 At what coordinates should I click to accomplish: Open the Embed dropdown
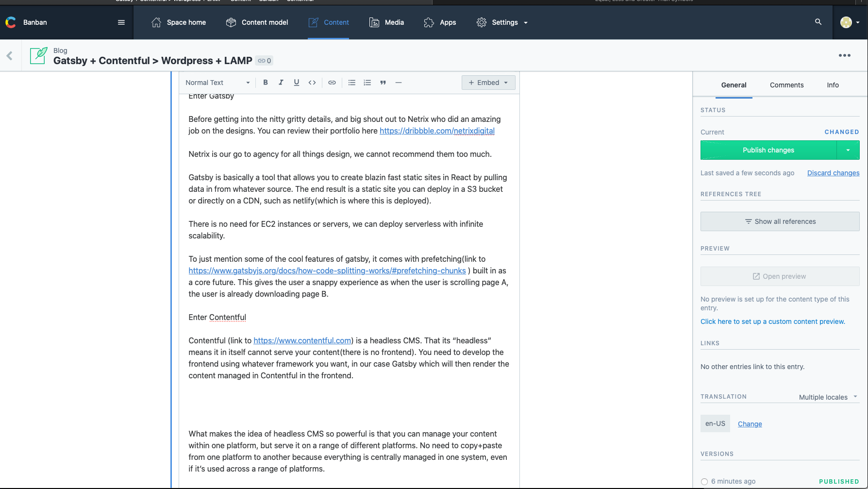coord(488,83)
